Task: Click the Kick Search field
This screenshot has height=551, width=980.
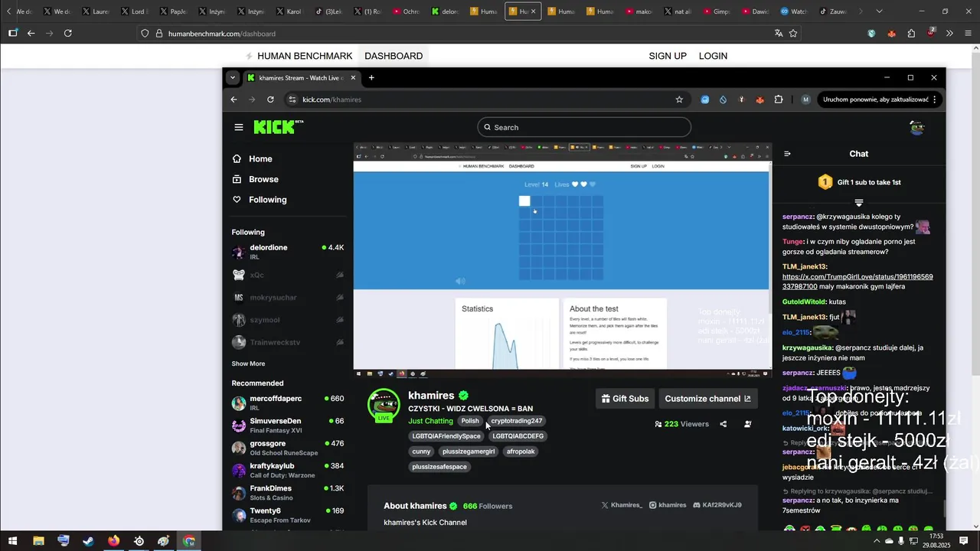Action: point(584,127)
